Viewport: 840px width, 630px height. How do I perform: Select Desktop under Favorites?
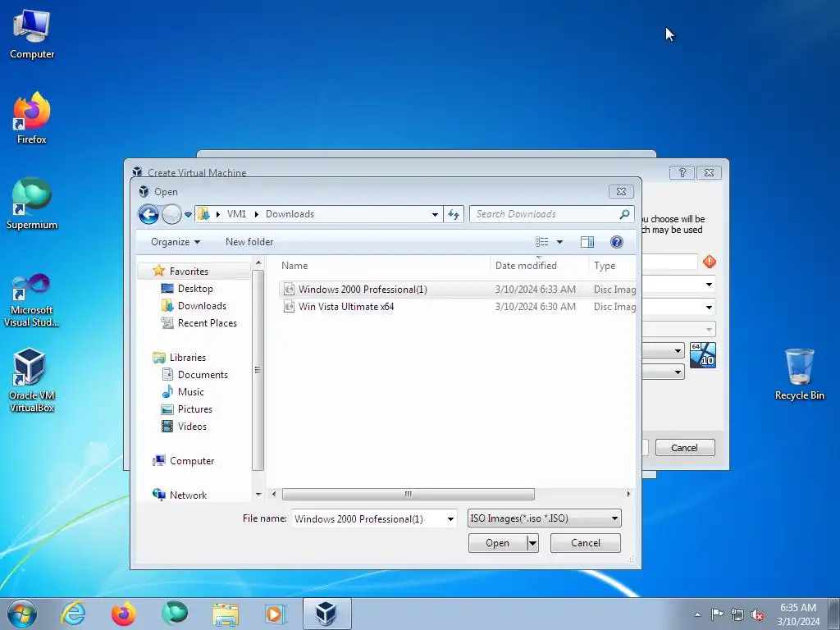pos(195,289)
